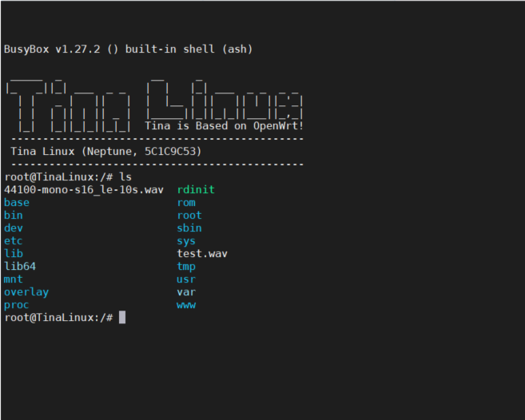Select the usr directory entry
The height and width of the screenshot is (420, 525).
click(x=185, y=279)
